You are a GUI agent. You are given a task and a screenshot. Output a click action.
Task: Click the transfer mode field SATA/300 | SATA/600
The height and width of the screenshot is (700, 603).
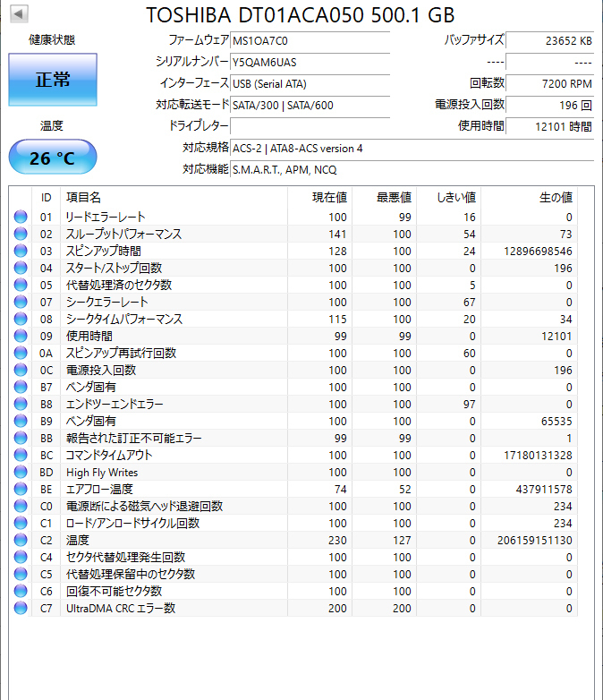pos(310,105)
